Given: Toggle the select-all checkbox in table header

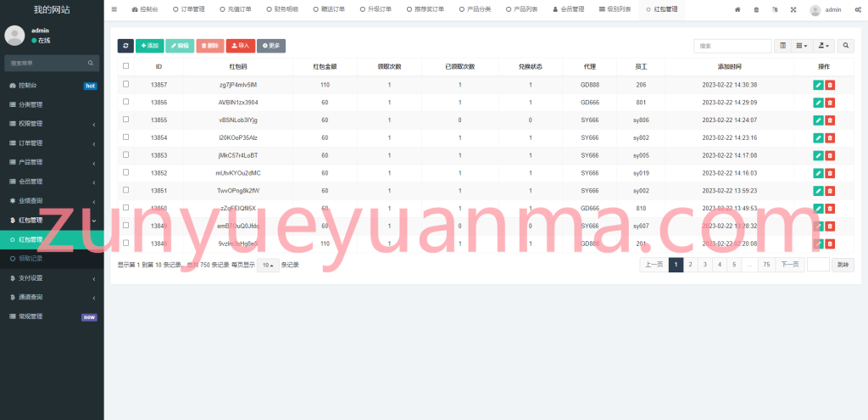Looking at the screenshot, I should pyautogui.click(x=125, y=66).
